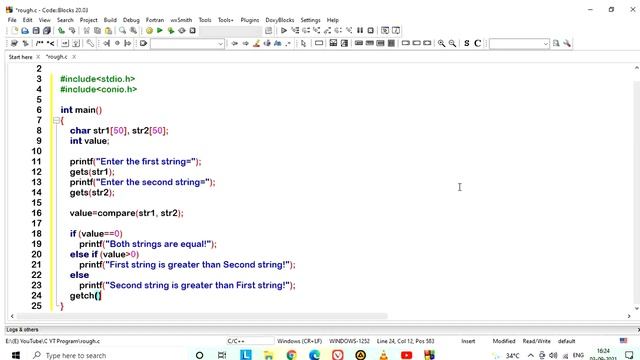Click the New file icon
Screen dimensions: 640x360
14,31
